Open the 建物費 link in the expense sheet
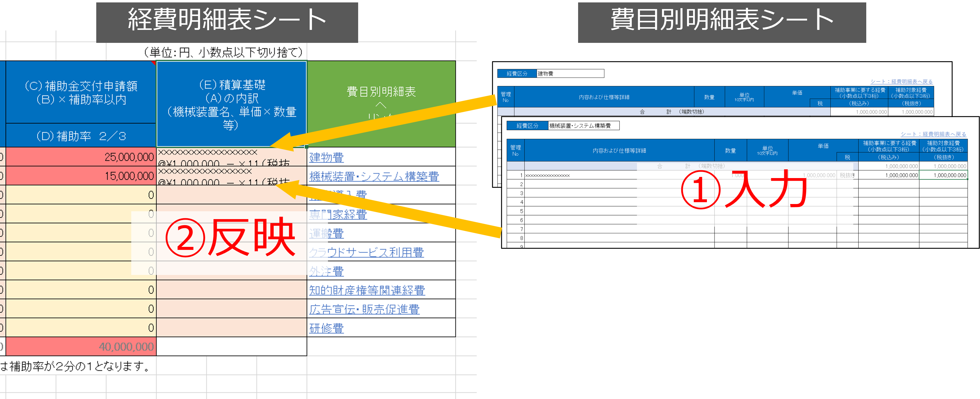Viewport: 980px width, 399px height. (x=326, y=157)
